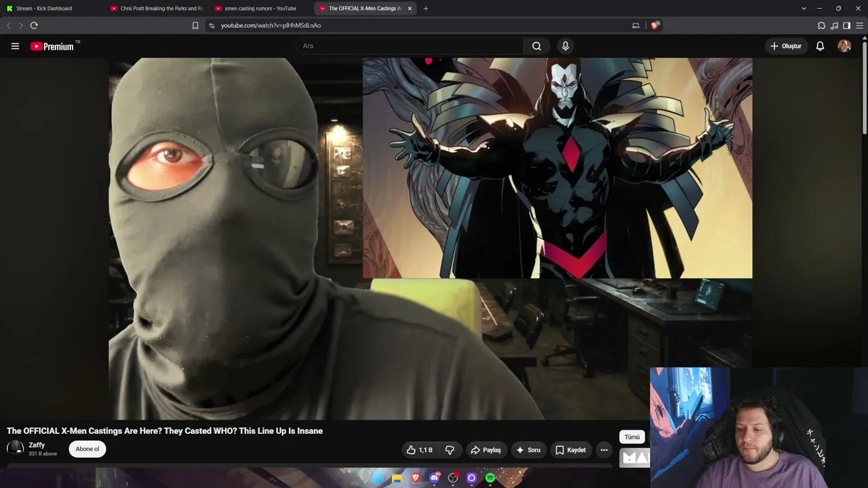Viewport: 868px width, 488px height.
Task: Click the 331 B abone subscriber count
Action: pyautogui.click(x=43, y=453)
